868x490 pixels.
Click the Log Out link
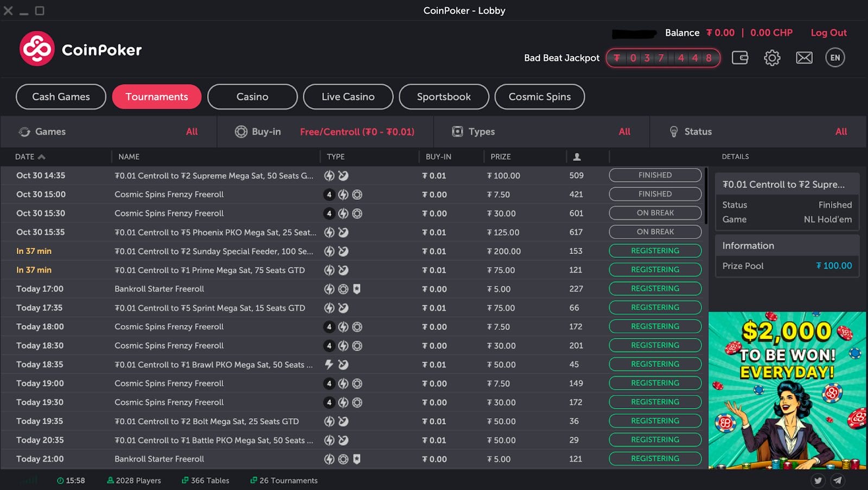[x=828, y=33]
